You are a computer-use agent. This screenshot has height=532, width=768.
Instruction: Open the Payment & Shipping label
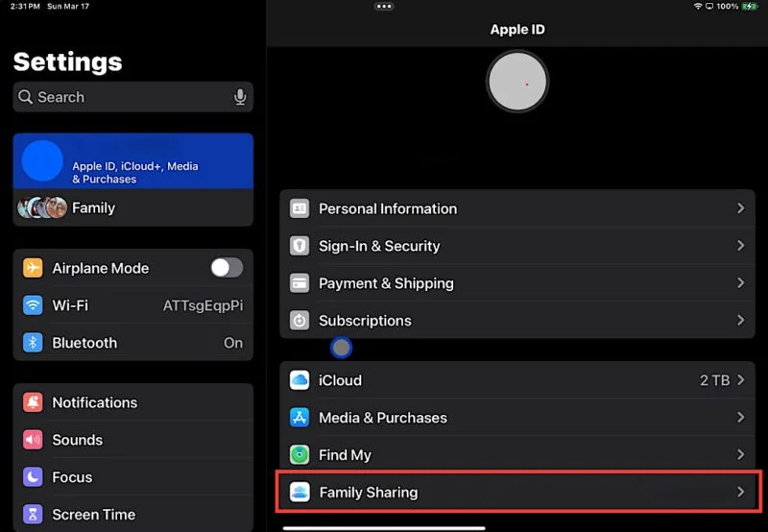pos(386,283)
